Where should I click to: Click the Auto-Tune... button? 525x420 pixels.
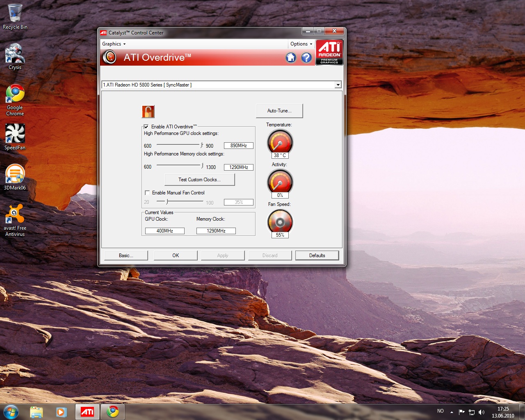click(x=279, y=111)
